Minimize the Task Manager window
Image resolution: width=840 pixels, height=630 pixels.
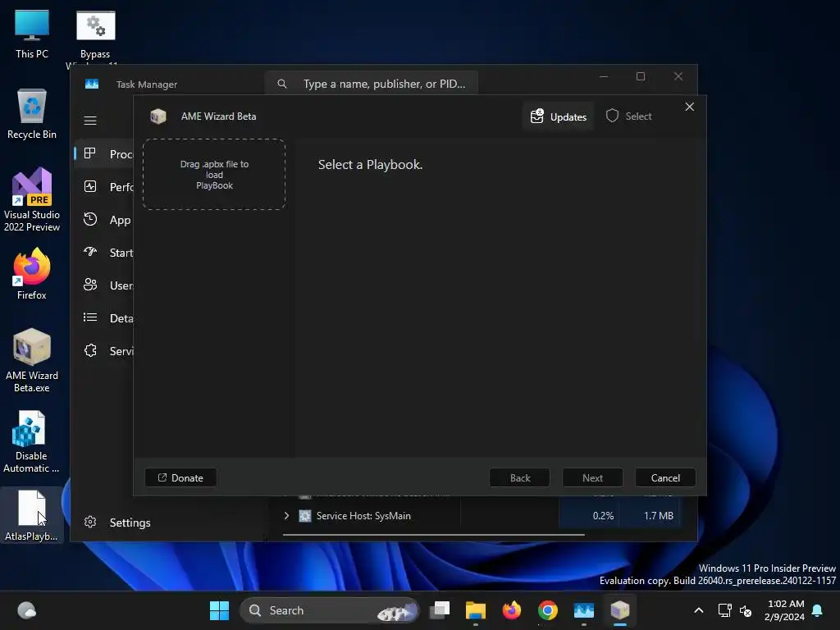coord(603,76)
